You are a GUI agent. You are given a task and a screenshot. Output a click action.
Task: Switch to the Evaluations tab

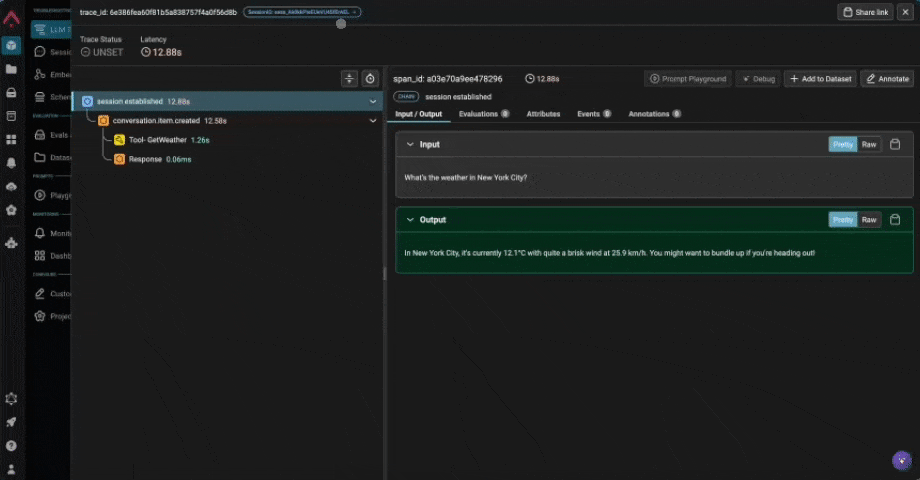pos(483,114)
